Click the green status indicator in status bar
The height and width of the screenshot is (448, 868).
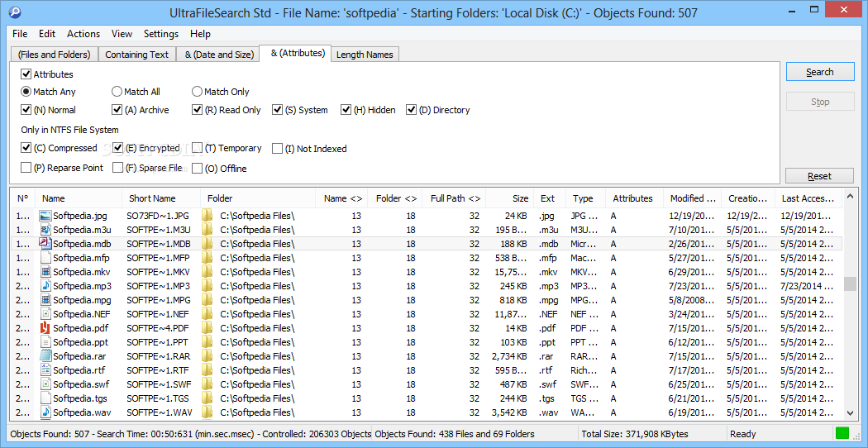coord(842,434)
